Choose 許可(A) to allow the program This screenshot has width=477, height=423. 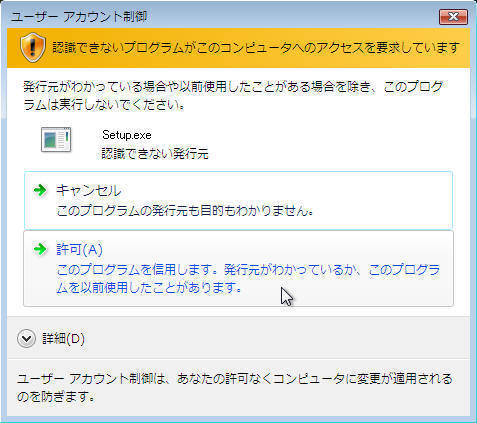[238, 268]
